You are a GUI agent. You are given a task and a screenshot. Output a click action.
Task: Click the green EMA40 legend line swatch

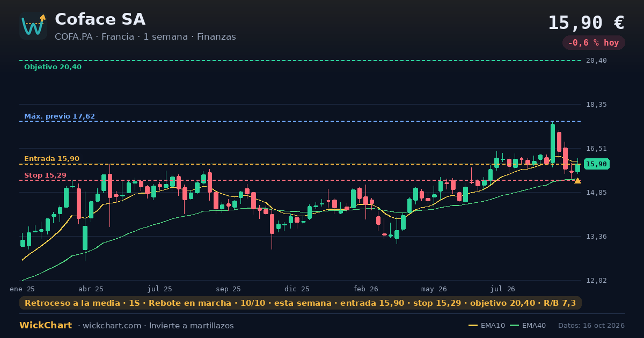[x=514, y=326]
